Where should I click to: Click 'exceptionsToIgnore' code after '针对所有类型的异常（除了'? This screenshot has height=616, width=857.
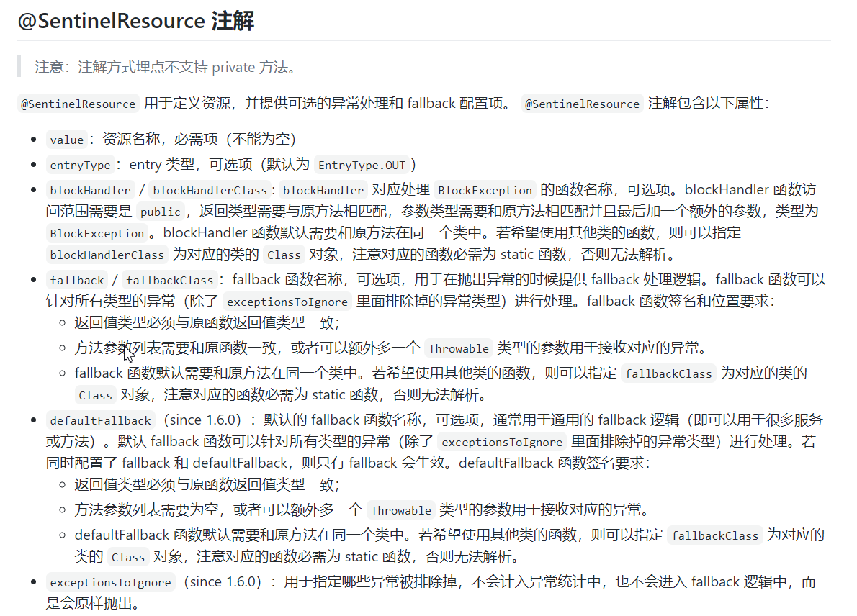tap(287, 302)
